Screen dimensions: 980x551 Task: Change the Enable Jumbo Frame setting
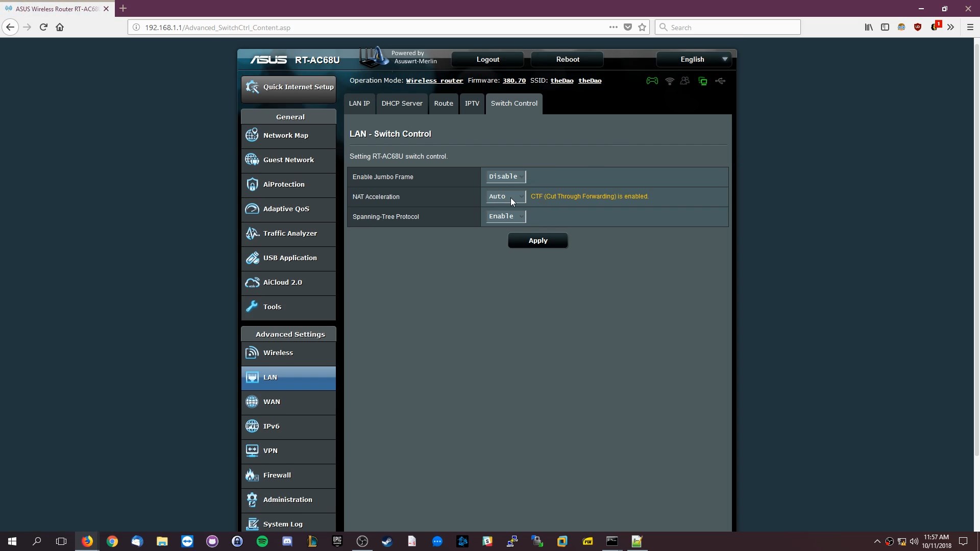pyautogui.click(x=505, y=177)
